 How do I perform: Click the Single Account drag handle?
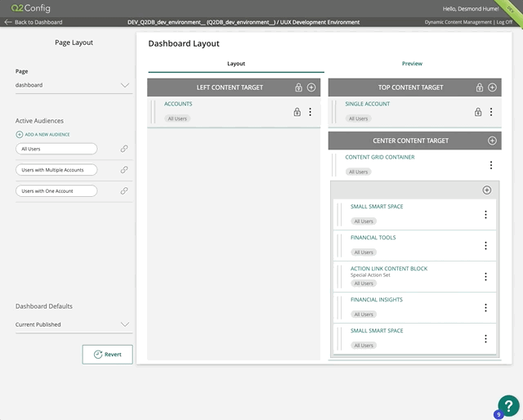(334, 112)
